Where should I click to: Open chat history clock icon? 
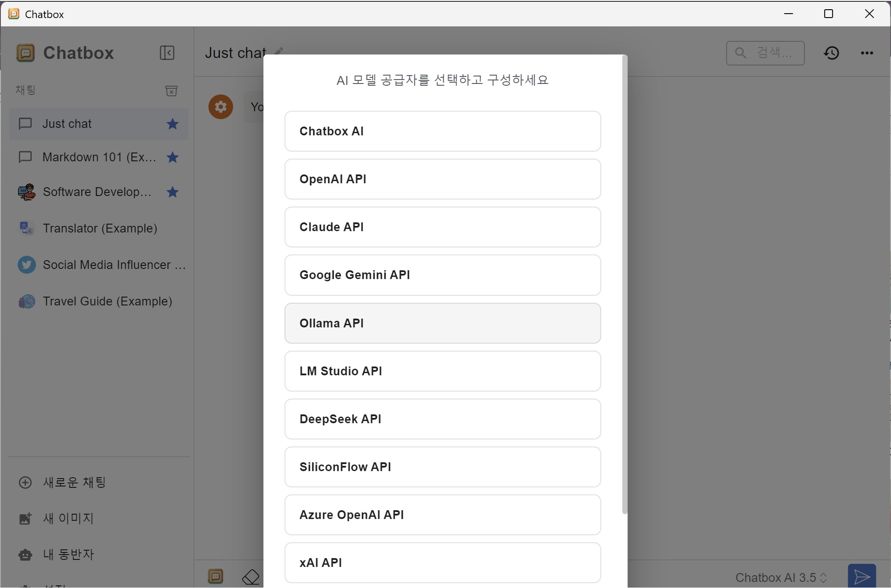[x=831, y=53]
